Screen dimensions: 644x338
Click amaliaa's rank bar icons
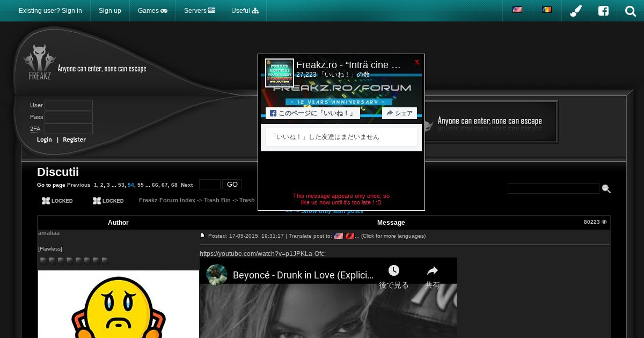tap(75, 261)
